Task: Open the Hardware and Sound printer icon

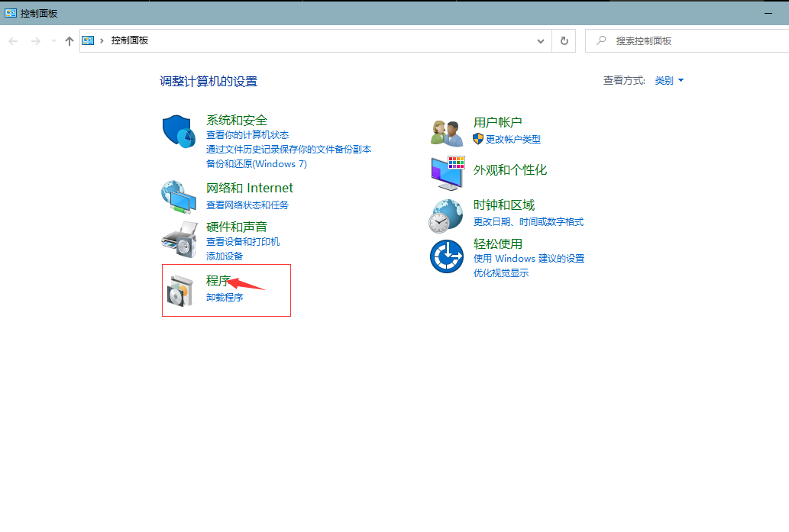Action: [x=179, y=240]
